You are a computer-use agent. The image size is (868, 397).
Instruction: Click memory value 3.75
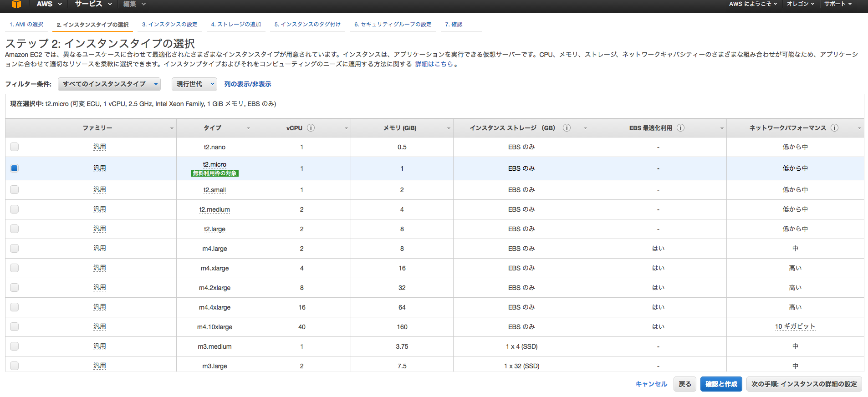[x=402, y=346]
